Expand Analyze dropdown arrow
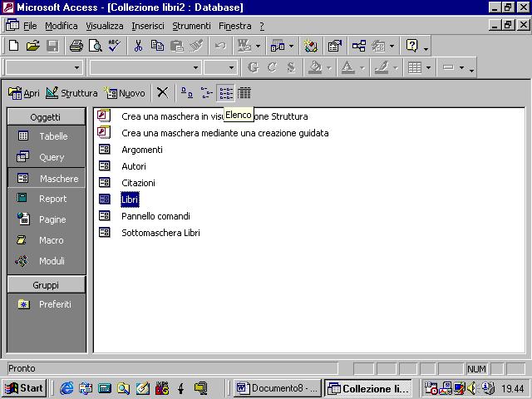Image resolution: width=532 pixels, height=399 pixels. click(x=291, y=46)
